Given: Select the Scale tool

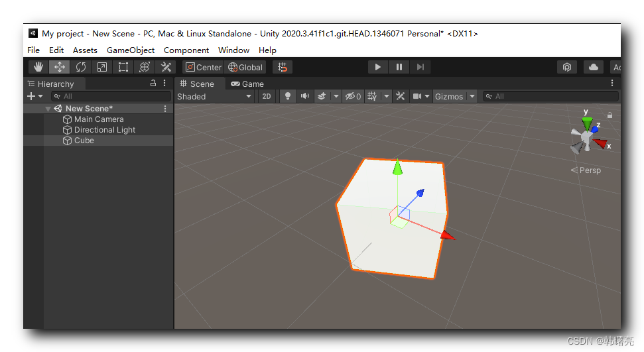Looking at the screenshot, I should (102, 67).
